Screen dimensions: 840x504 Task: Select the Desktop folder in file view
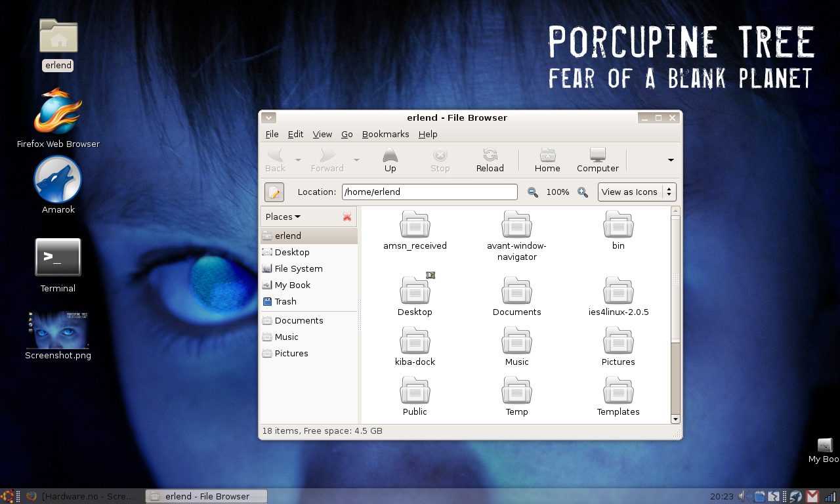415,297
